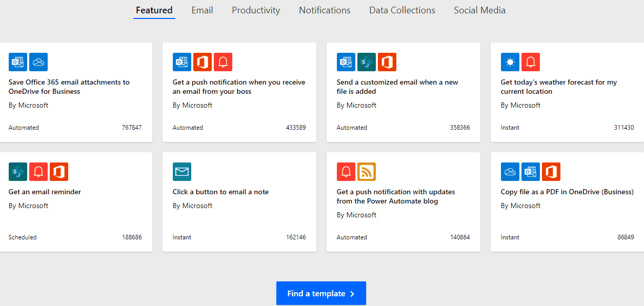644x306 pixels.
Task: Click bell icon in email reminder card
Action: (38, 172)
